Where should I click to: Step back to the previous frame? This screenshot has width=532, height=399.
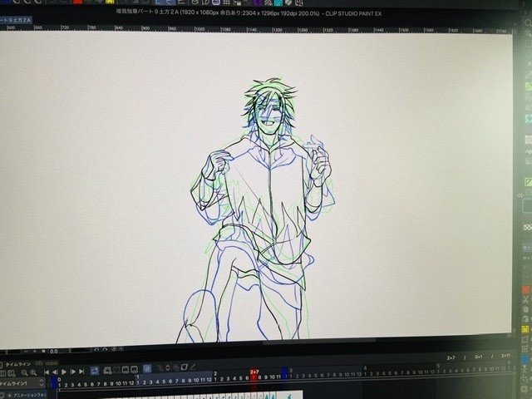pos(56,372)
